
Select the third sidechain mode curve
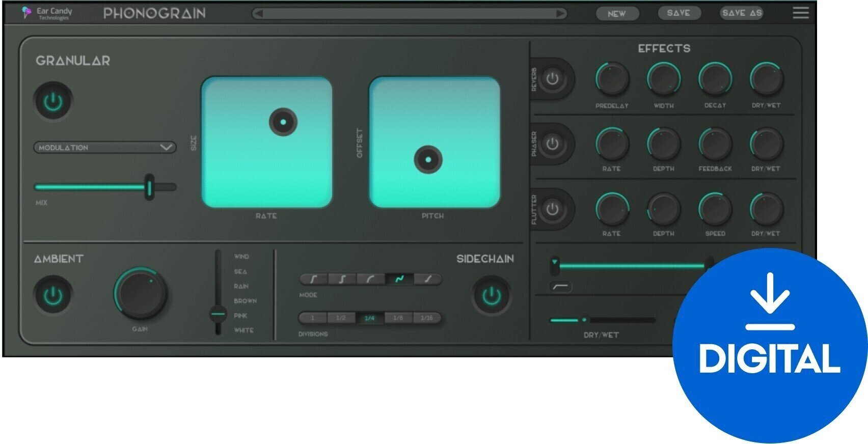click(370, 279)
